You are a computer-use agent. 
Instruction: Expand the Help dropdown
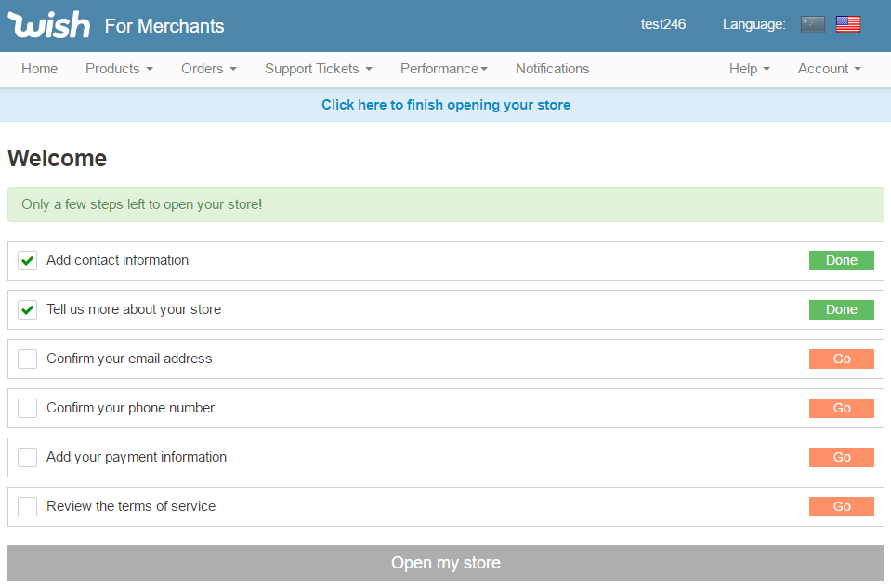pyautogui.click(x=749, y=69)
